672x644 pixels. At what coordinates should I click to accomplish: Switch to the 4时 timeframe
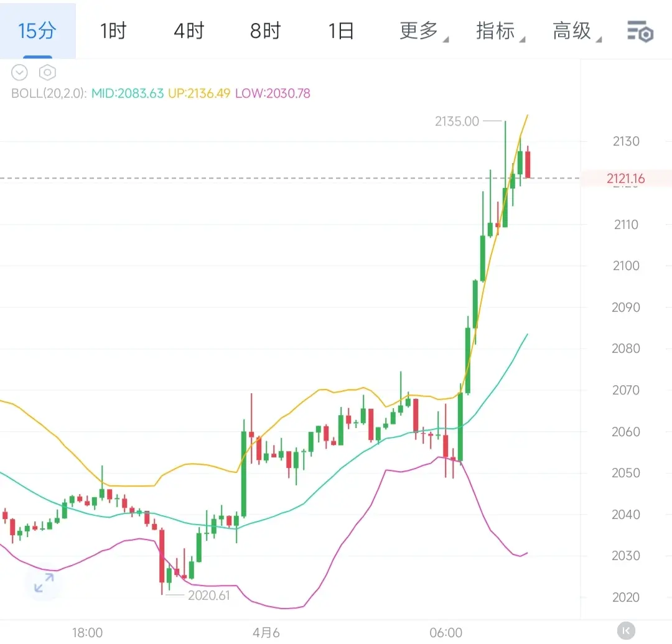click(x=189, y=31)
